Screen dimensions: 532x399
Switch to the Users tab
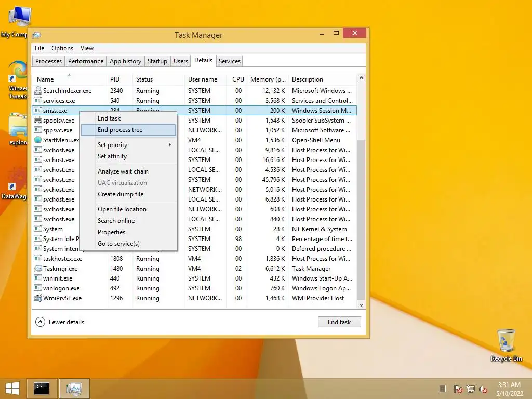(x=180, y=61)
